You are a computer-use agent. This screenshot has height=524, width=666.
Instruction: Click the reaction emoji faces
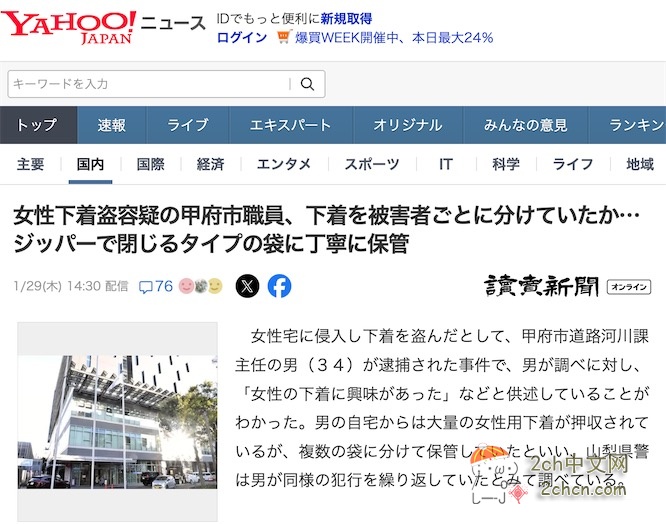coord(200,286)
